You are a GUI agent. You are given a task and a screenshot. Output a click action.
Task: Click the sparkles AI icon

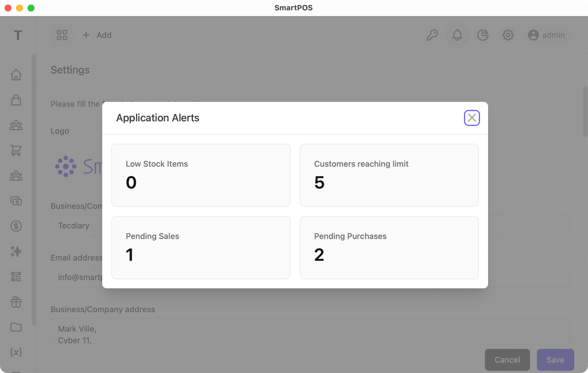(16, 252)
